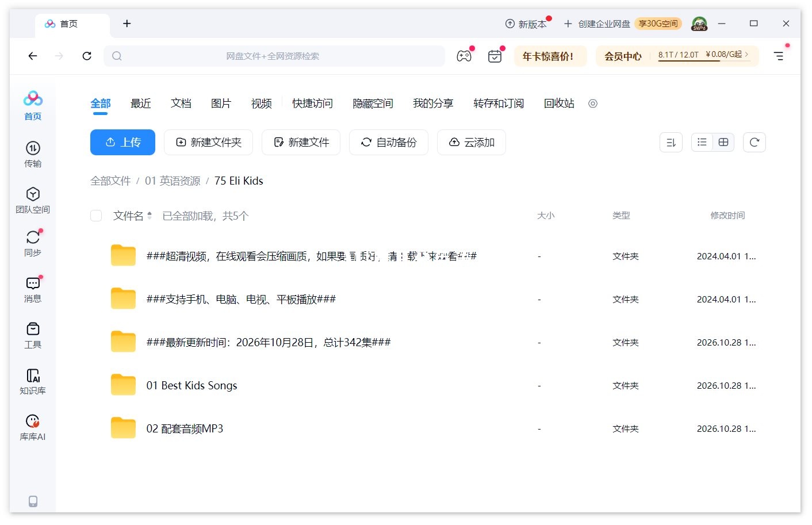Click storage usage 8.1T / 12.0T text
The width and height of the screenshot is (812, 525).
click(x=678, y=55)
